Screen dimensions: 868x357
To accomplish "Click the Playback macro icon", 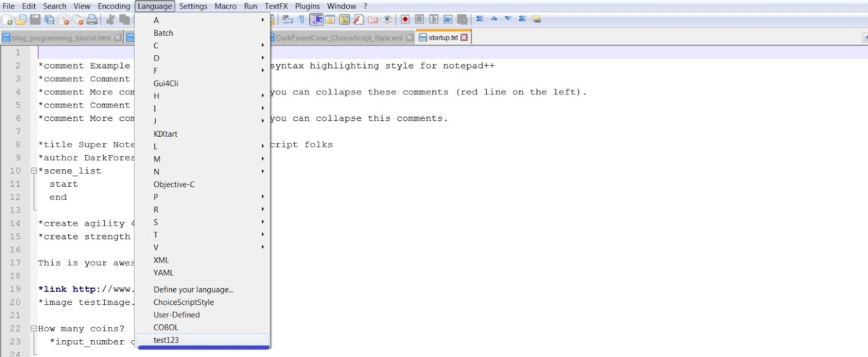I will click(x=433, y=19).
